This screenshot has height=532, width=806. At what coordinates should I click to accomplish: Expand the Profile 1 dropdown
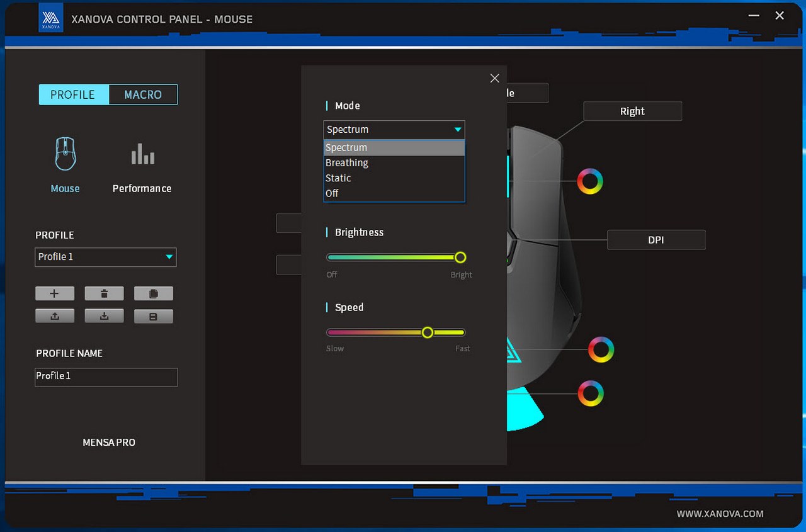(105, 257)
